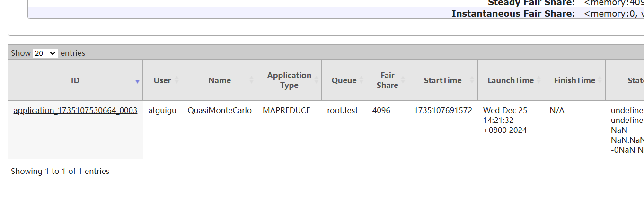Screen dimensions: 644x208
Task: Click the Queue column sort icon
Action: point(362,80)
